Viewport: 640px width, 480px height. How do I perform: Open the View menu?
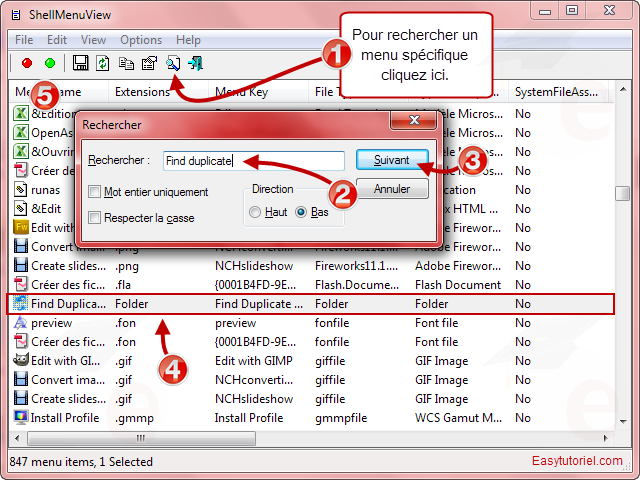(x=93, y=40)
